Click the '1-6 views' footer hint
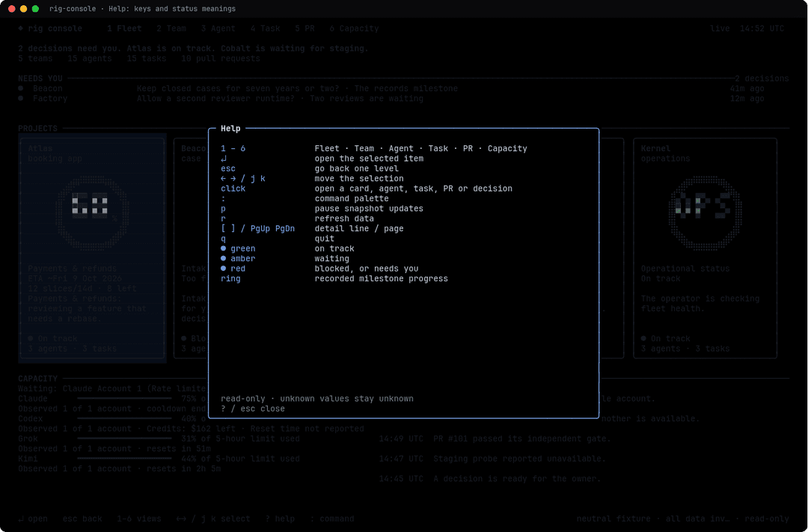The image size is (808, 532). 138,519
